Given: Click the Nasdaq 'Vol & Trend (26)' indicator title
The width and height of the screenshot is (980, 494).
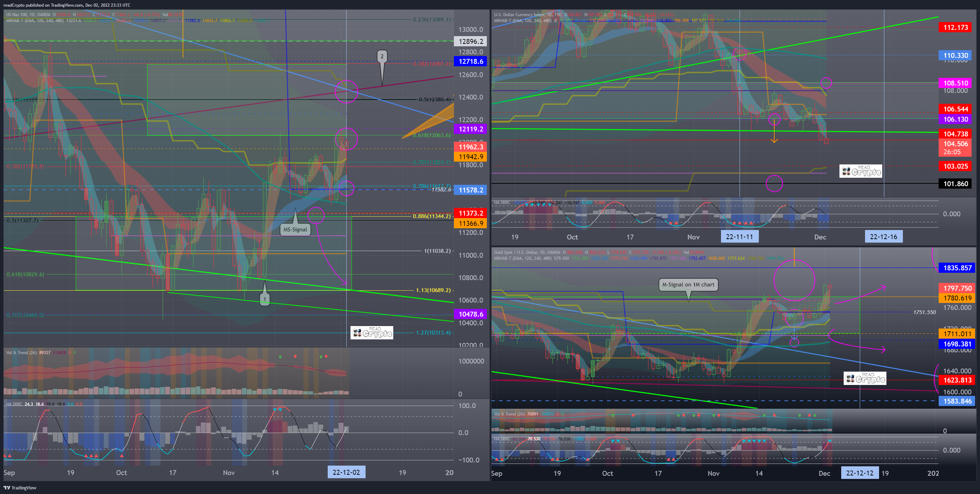Looking at the screenshot, I should point(21,352).
